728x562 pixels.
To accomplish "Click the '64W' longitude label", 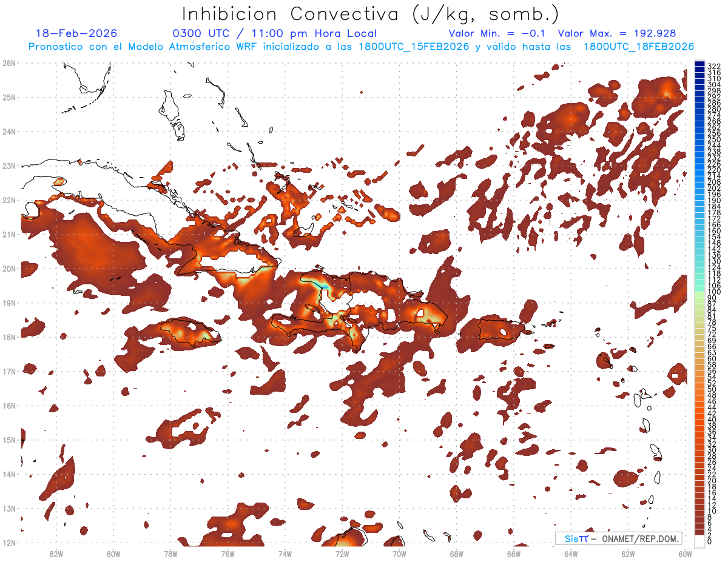I will tap(571, 554).
